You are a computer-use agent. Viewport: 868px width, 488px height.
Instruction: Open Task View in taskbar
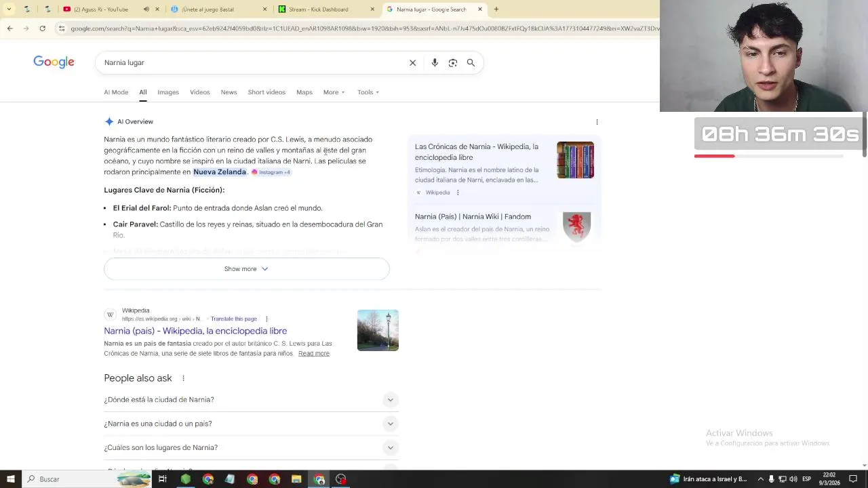[x=163, y=479]
